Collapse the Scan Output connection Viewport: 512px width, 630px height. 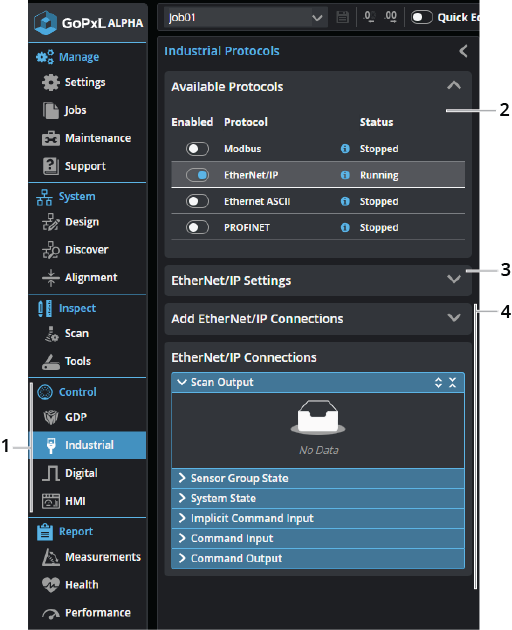point(182,382)
